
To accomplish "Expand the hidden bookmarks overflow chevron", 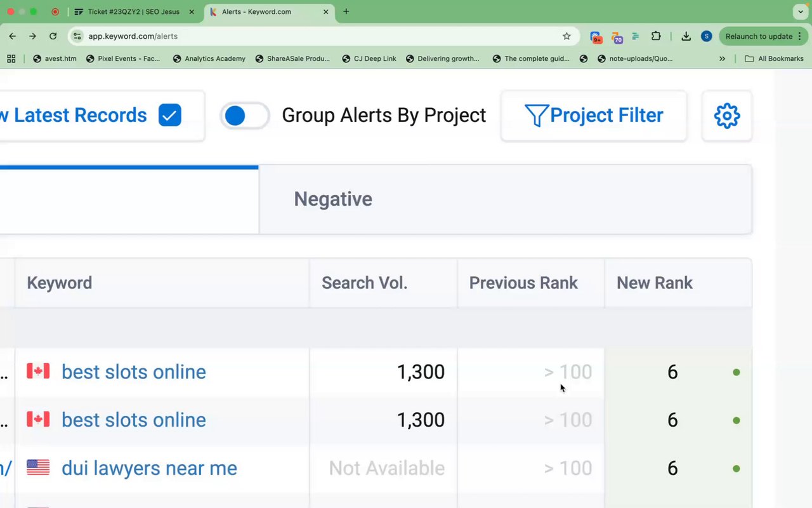I will point(722,58).
